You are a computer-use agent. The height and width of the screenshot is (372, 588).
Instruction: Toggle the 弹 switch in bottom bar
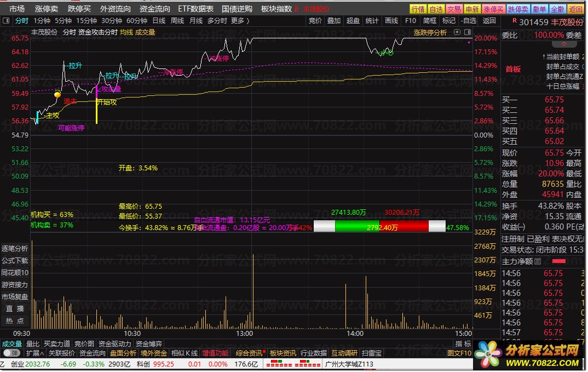[x=11, y=353]
